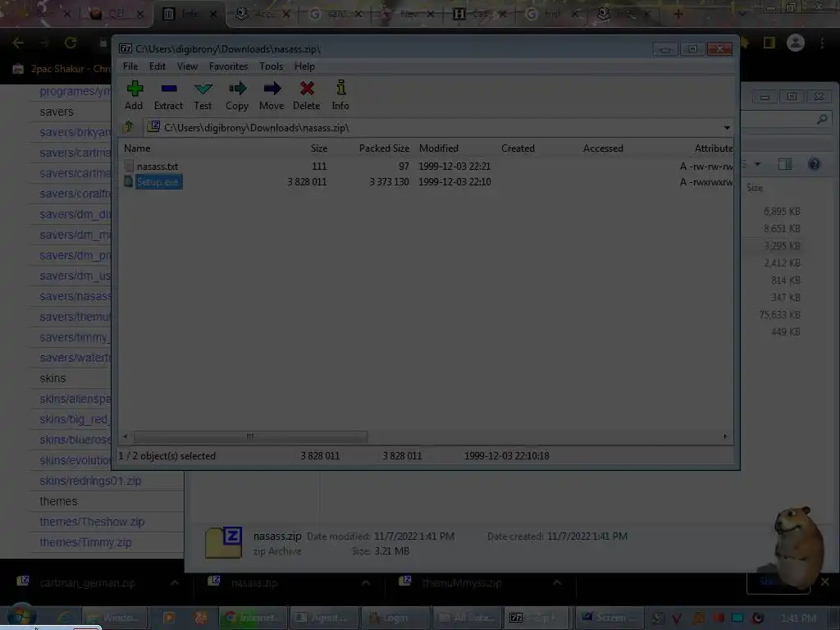The height and width of the screenshot is (630, 840).
Task: Open the View menu
Action: [188, 66]
